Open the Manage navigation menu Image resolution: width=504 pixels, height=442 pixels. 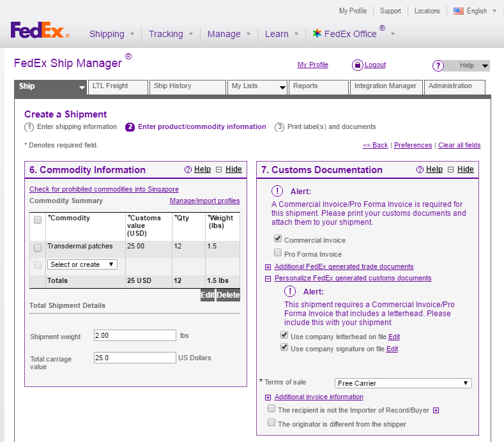pyautogui.click(x=229, y=34)
